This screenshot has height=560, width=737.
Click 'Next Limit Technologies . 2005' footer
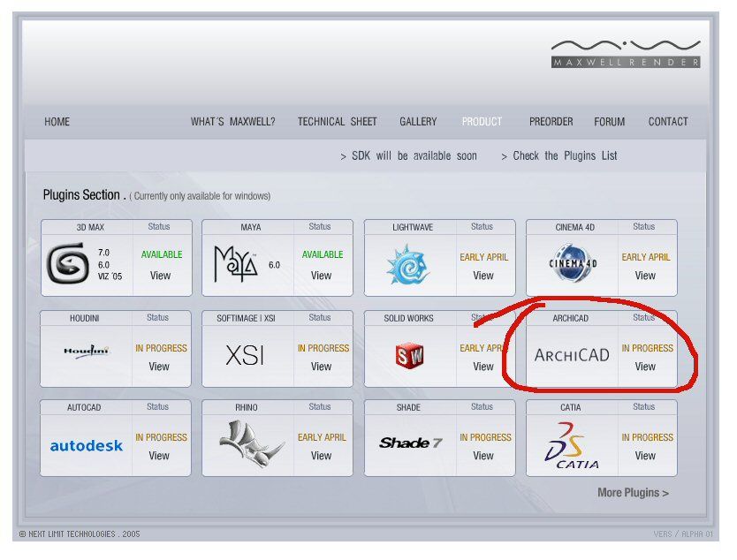tap(80, 534)
